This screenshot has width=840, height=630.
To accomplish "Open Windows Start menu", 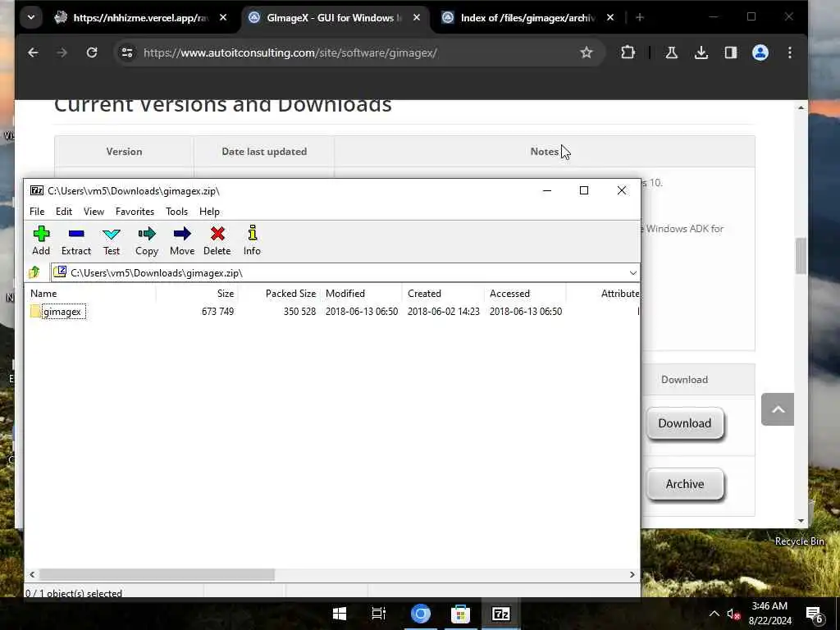I will click(x=339, y=614).
